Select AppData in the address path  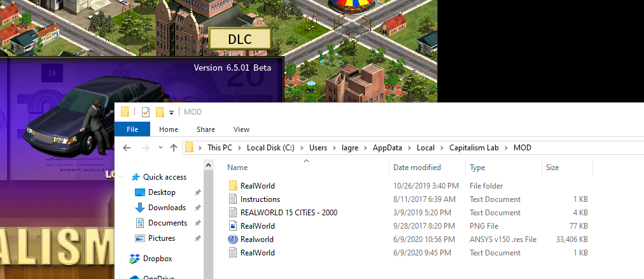[x=388, y=148]
